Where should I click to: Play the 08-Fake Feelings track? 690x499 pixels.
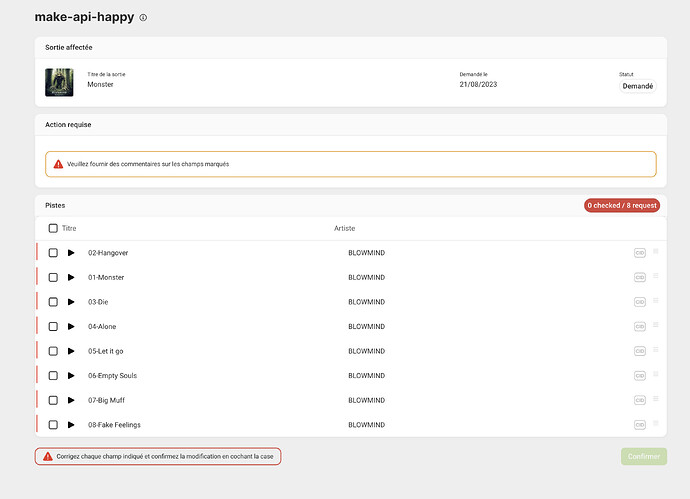point(71,425)
